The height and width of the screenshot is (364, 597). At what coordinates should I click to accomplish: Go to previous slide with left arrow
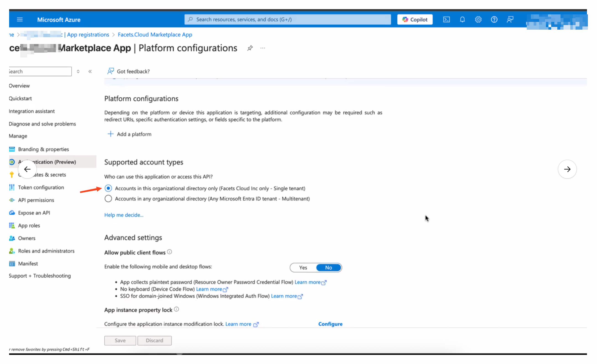click(27, 169)
